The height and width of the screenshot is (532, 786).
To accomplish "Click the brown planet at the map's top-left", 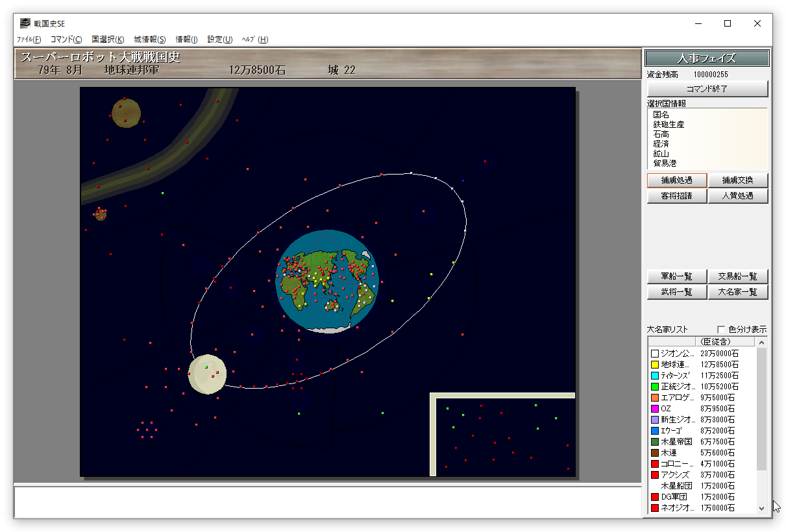I will [126, 113].
